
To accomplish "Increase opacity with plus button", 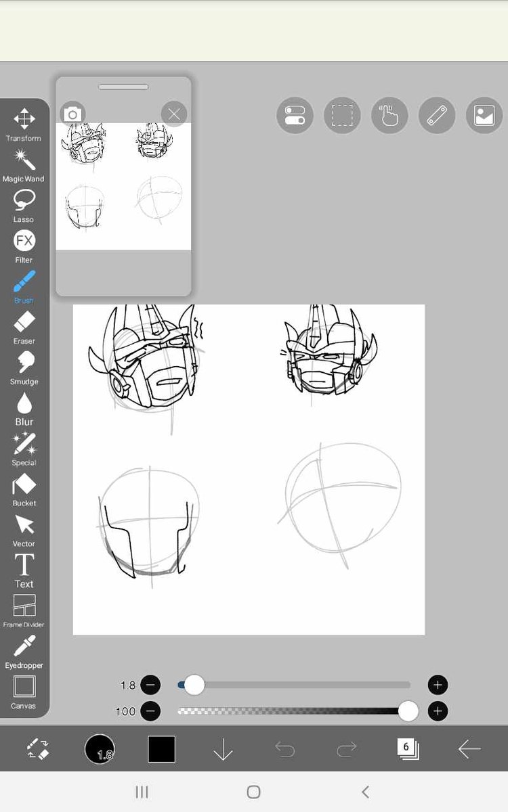I will pyautogui.click(x=438, y=711).
